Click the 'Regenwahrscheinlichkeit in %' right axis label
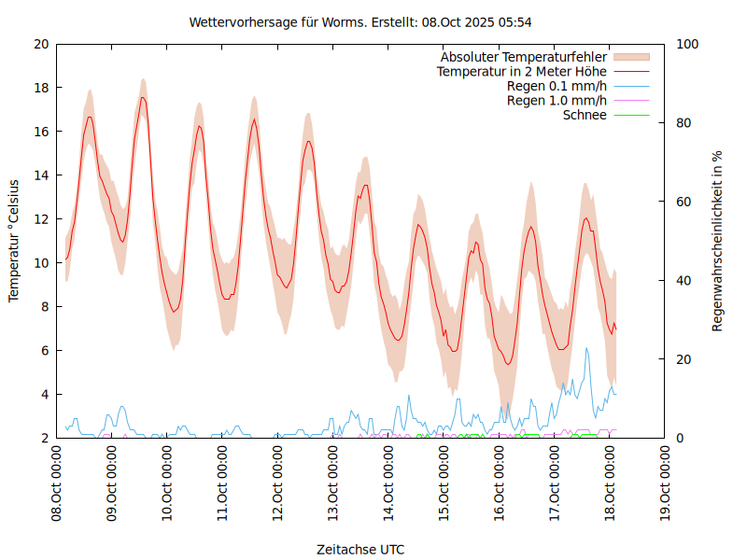The image size is (747, 560). (718, 241)
